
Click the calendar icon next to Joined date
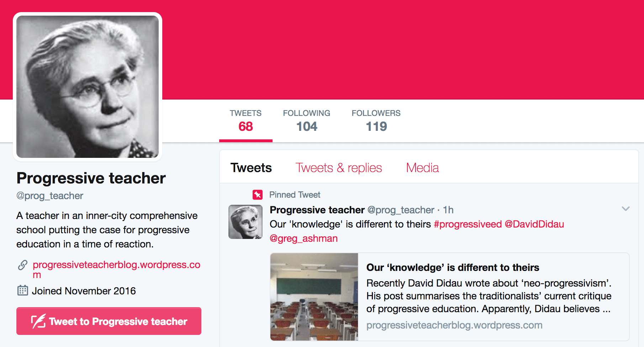(22, 290)
